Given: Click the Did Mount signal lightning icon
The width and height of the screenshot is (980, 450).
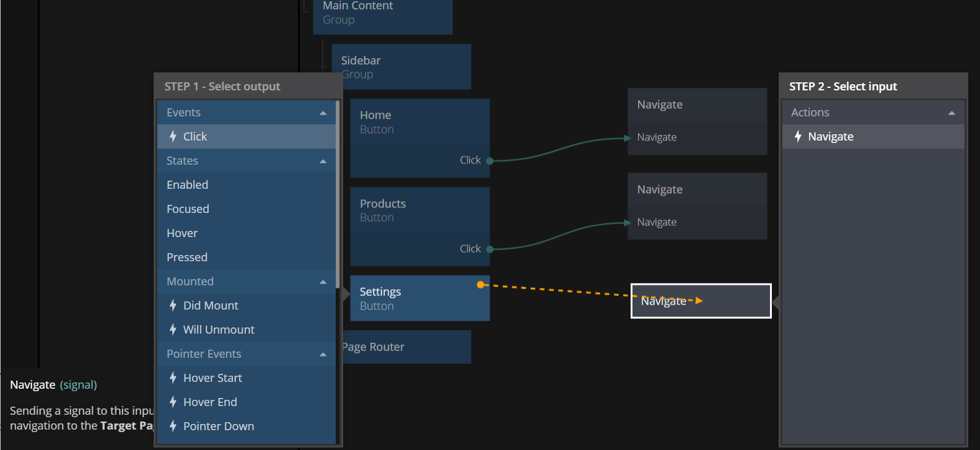Looking at the screenshot, I should pos(173,305).
